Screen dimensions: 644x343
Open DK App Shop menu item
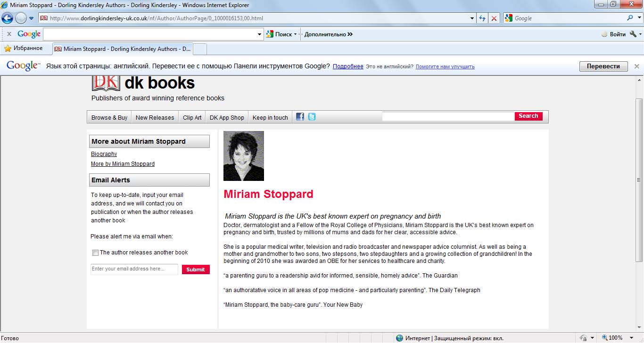pyautogui.click(x=227, y=117)
